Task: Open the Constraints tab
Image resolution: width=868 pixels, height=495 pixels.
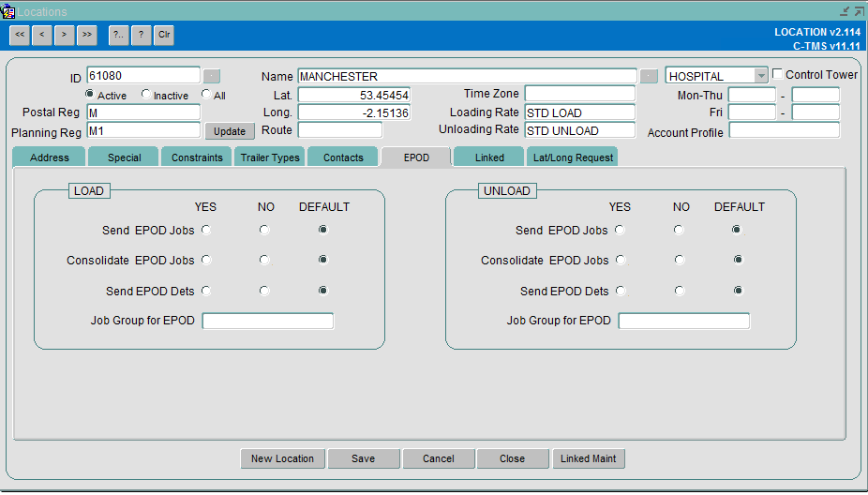Action: 197,157
